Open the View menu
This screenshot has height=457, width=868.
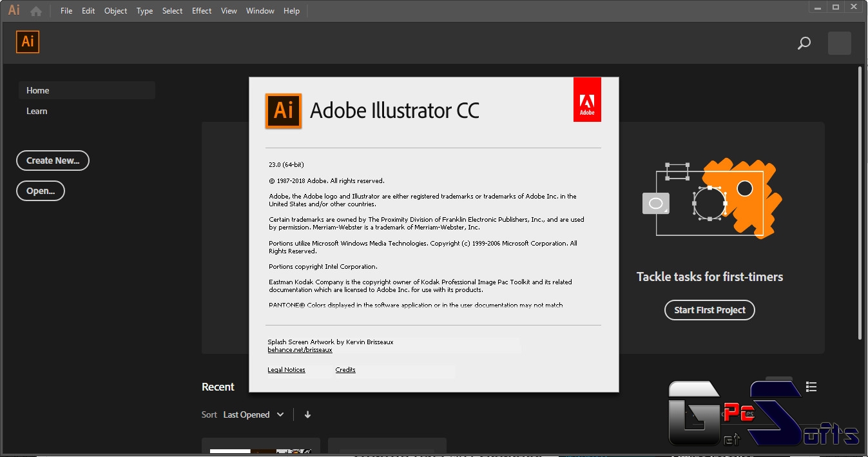coord(229,11)
